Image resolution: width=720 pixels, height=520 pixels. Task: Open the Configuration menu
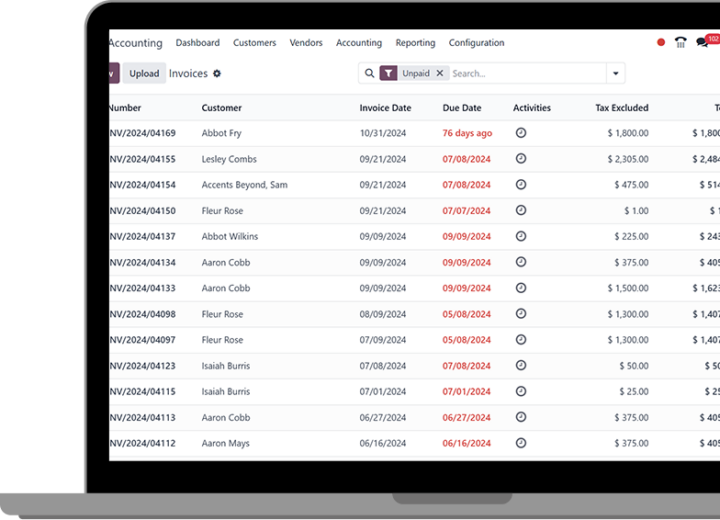[476, 43]
